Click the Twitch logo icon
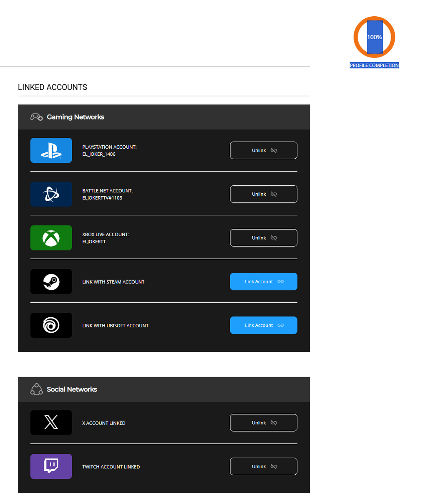The width and height of the screenshot is (448, 501). (x=51, y=466)
